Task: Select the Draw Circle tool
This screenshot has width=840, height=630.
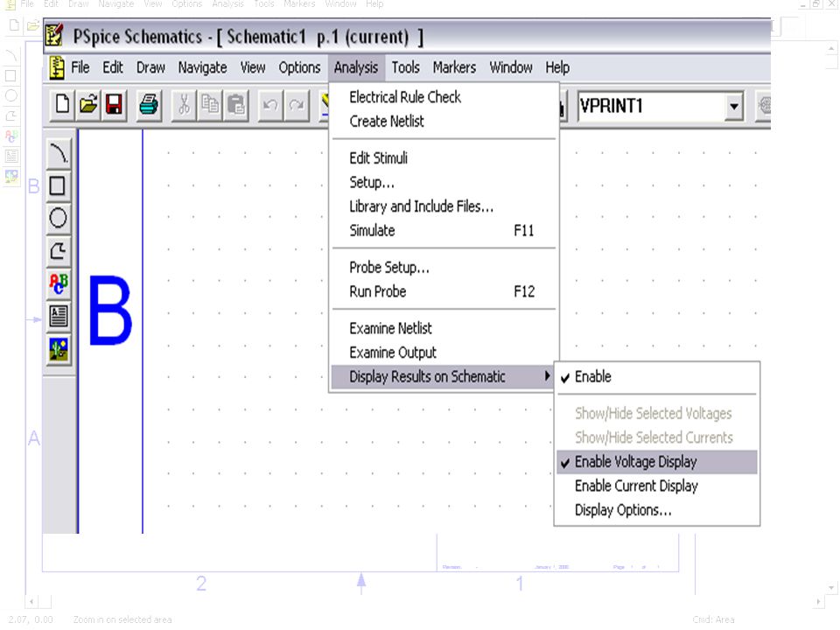Action: (59, 219)
